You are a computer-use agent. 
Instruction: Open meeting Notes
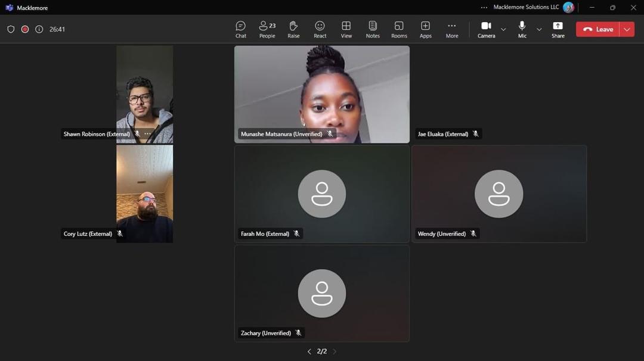click(373, 29)
